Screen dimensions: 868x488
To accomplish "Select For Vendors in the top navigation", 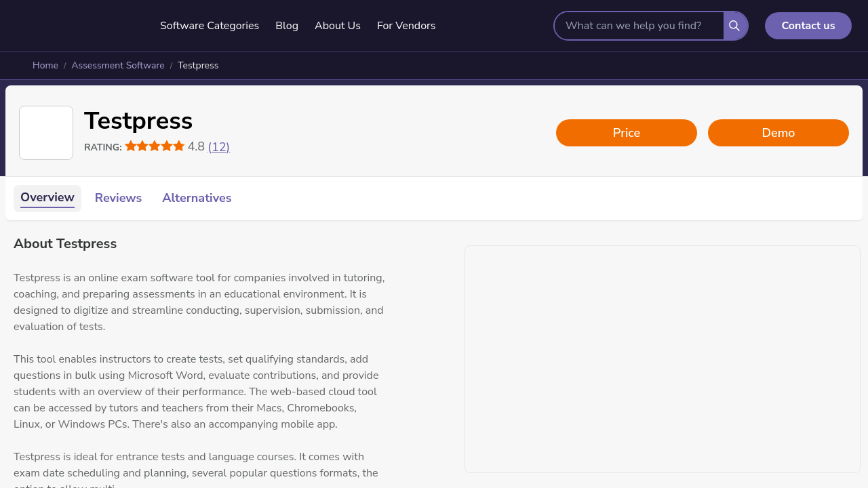I will pos(406,26).
